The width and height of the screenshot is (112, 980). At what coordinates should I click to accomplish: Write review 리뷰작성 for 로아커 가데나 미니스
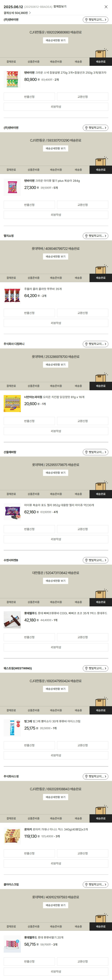(x=56, y=863)
